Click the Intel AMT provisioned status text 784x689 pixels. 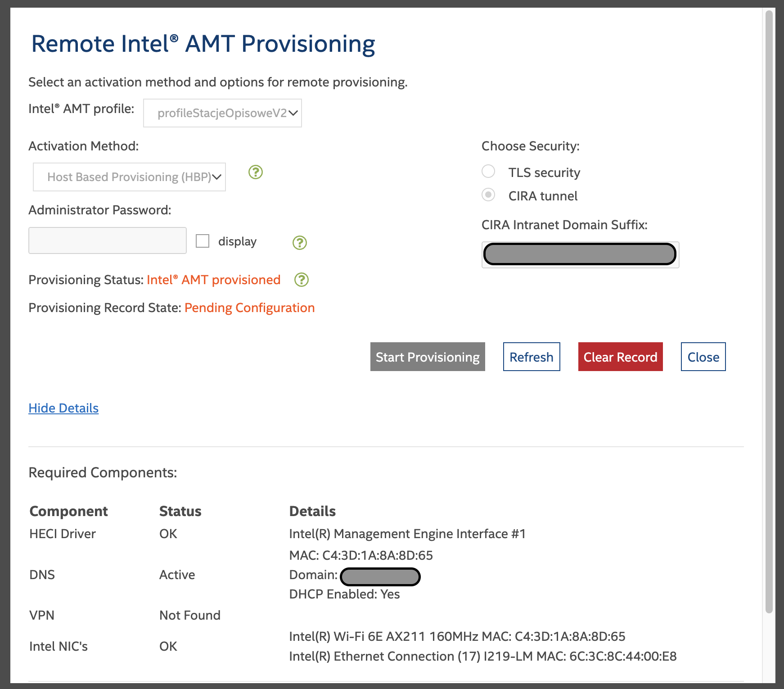[x=214, y=280]
